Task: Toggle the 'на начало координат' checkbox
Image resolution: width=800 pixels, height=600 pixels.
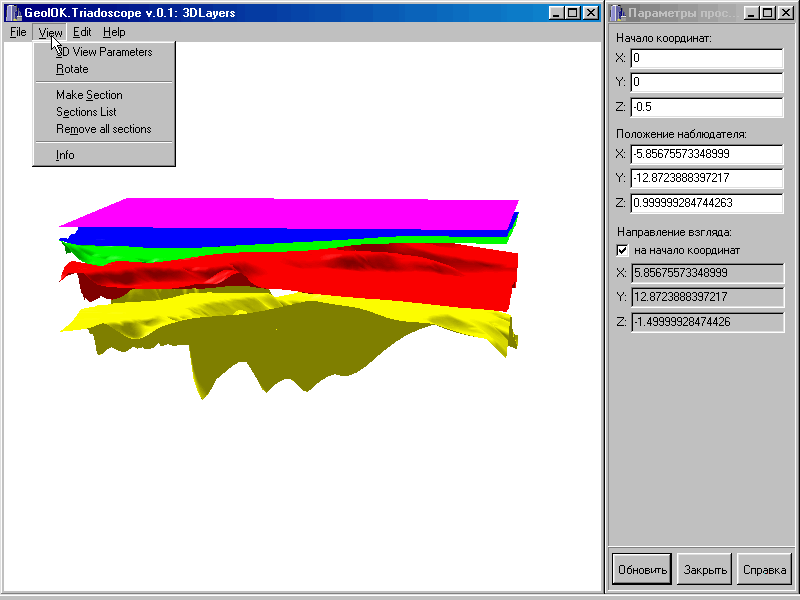Action: pos(622,249)
